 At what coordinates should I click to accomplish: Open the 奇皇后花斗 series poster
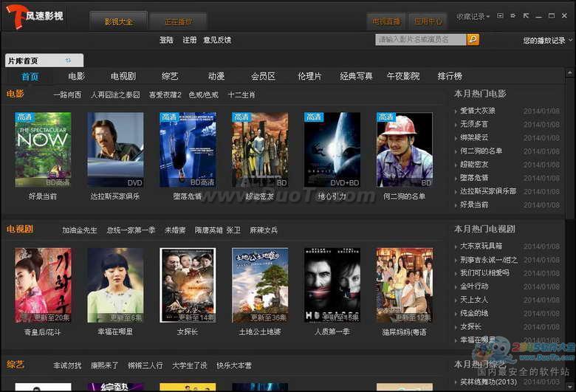(43, 285)
